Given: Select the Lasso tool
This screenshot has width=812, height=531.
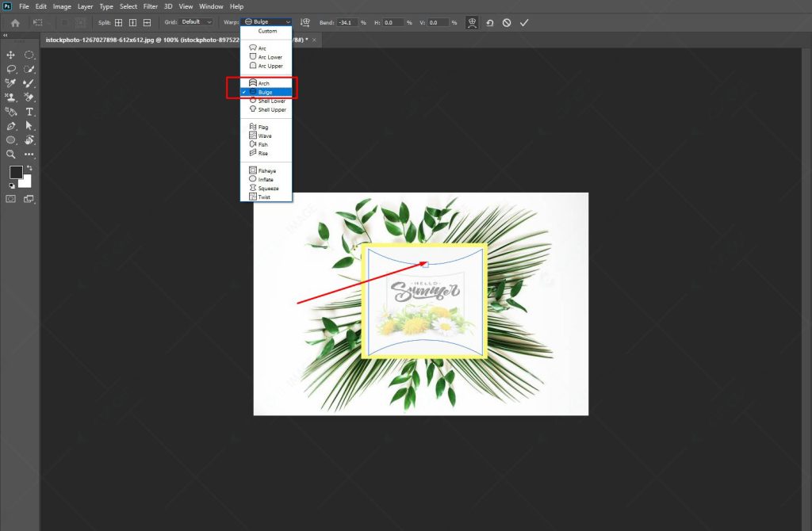Looking at the screenshot, I should click(11, 69).
